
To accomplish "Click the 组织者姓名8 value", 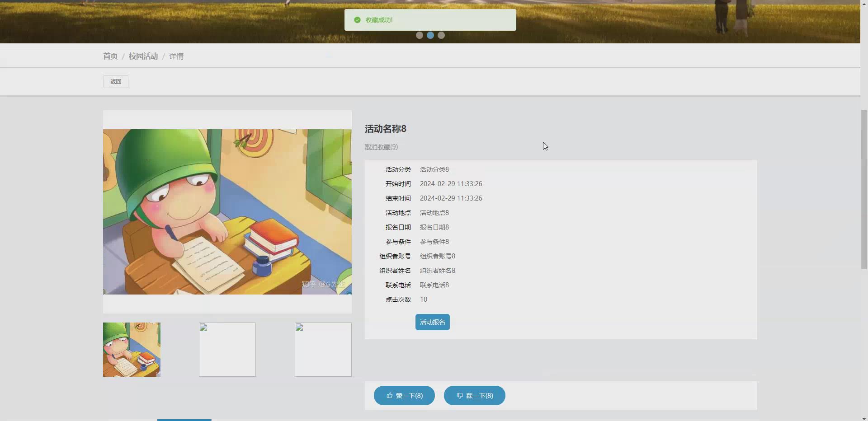I will tap(438, 271).
